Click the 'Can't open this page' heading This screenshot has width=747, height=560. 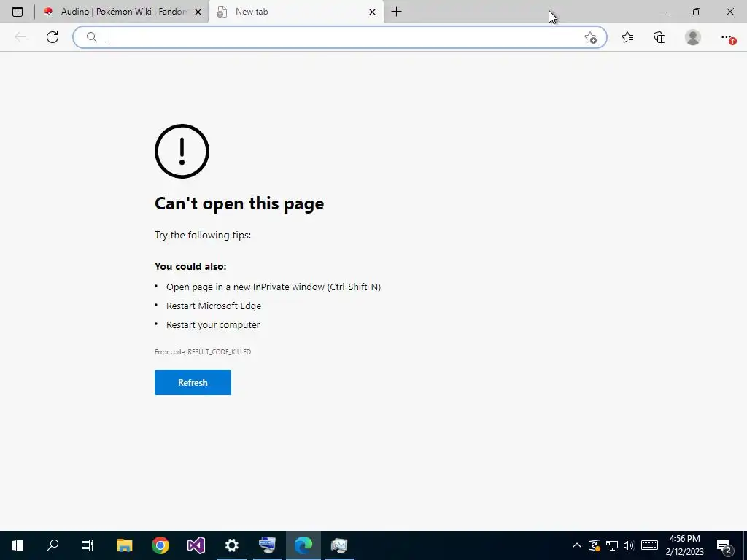(x=239, y=203)
